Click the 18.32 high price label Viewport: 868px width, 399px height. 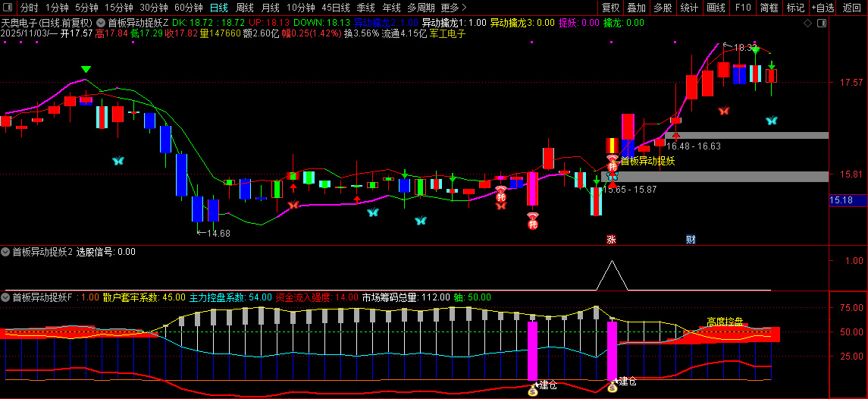click(744, 48)
